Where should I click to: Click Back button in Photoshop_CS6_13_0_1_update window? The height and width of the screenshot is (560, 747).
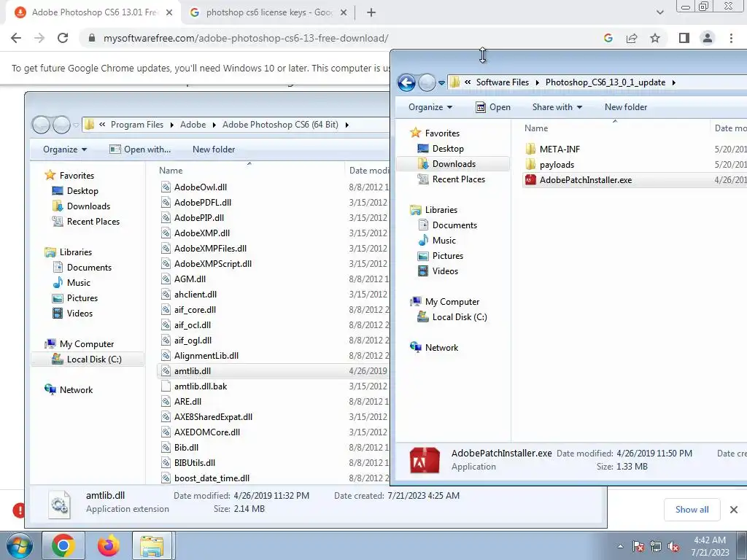click(x=406, y=82)
